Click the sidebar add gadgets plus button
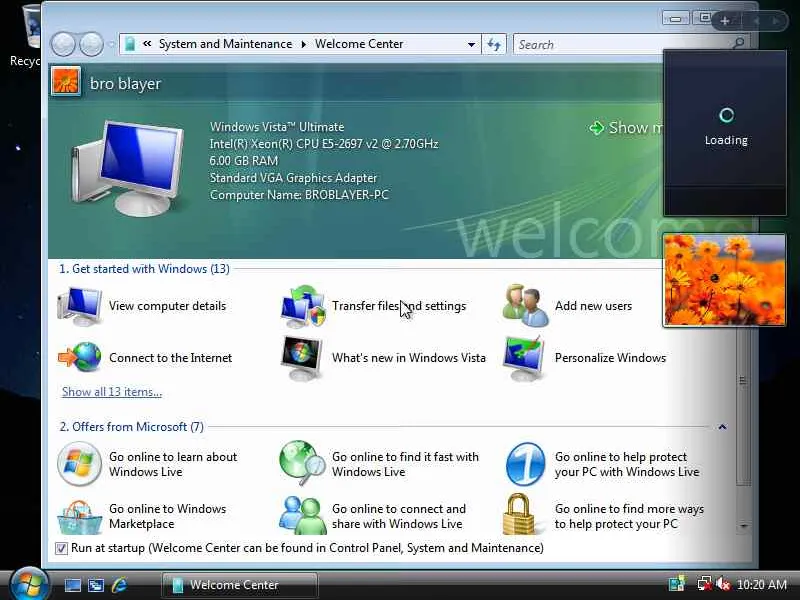 [x=724, y=21]
